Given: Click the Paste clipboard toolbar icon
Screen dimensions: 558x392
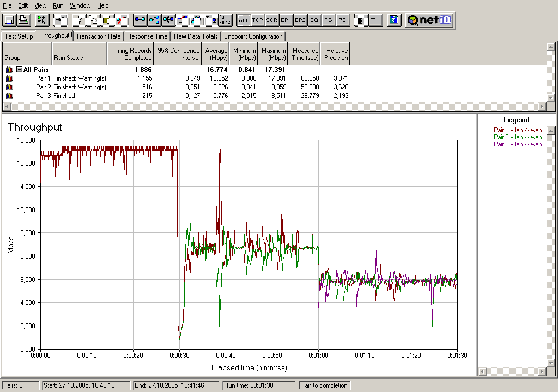Looking at the screenshot, I should 107,20.
